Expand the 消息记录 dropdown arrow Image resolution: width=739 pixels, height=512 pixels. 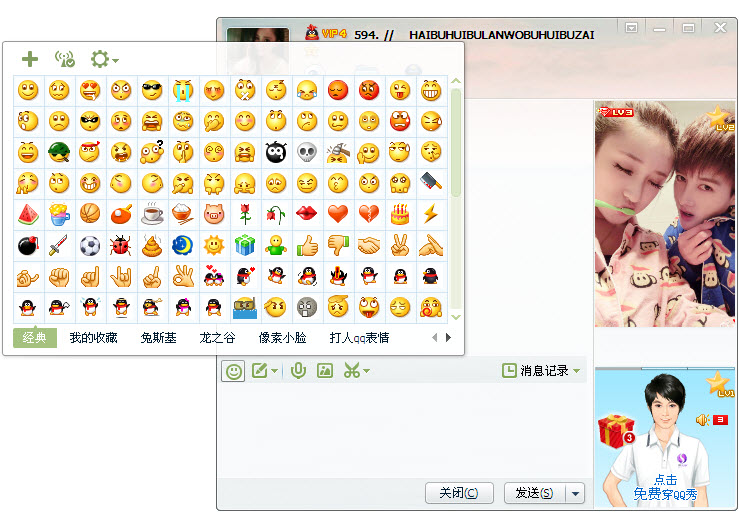click(577, 372)
